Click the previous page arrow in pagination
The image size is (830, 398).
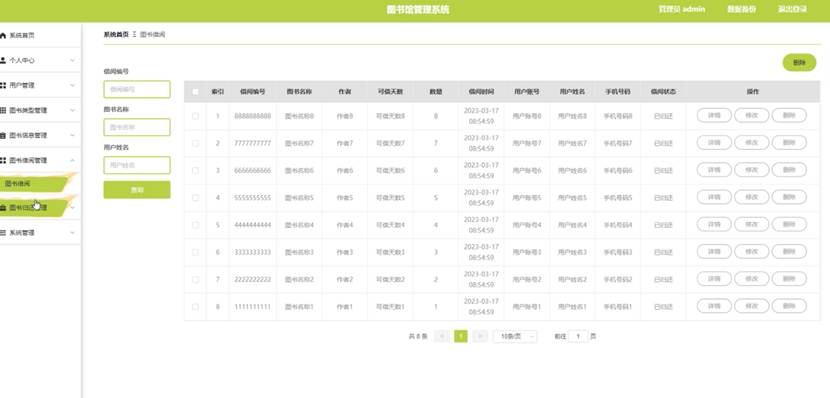pos(442,337)
